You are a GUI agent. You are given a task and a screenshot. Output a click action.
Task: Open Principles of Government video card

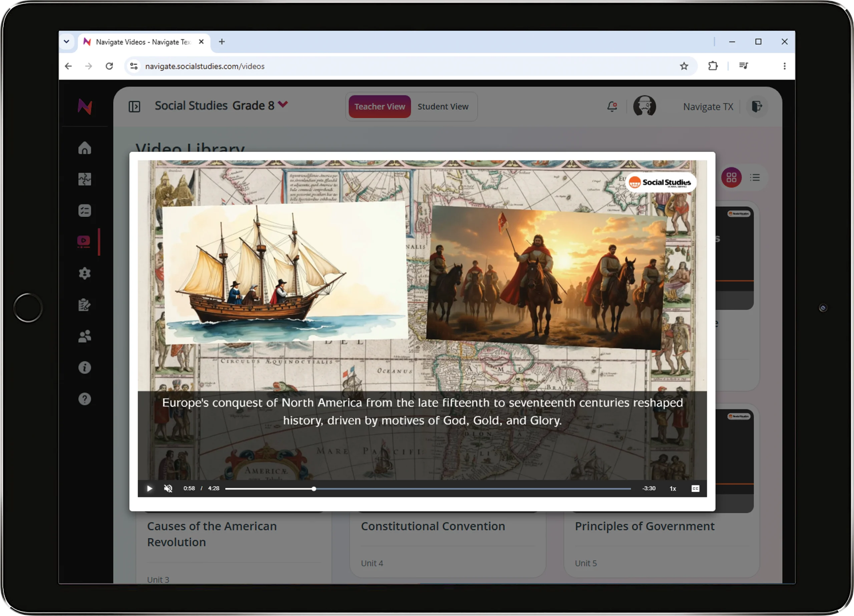[644, 526]
